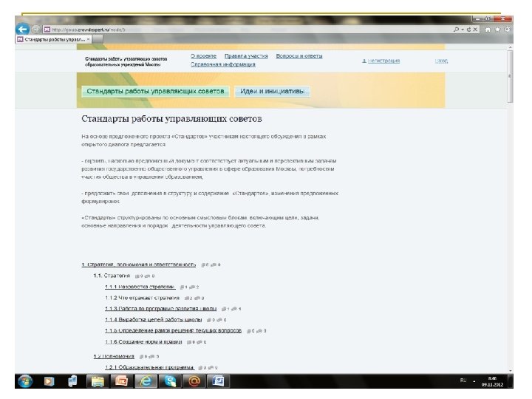This screenshot has height=399, width=532.
Task: Open '1.1.6 Создание норм и правил'
Action: click(143, 341)
